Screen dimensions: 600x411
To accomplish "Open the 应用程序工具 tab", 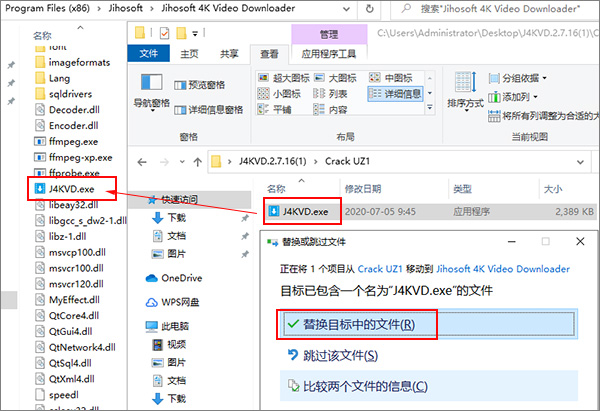I will [329, 54].
